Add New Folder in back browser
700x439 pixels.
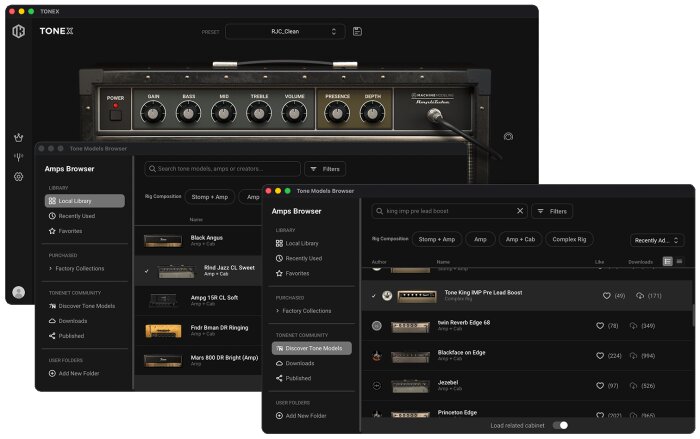(74, 373)
